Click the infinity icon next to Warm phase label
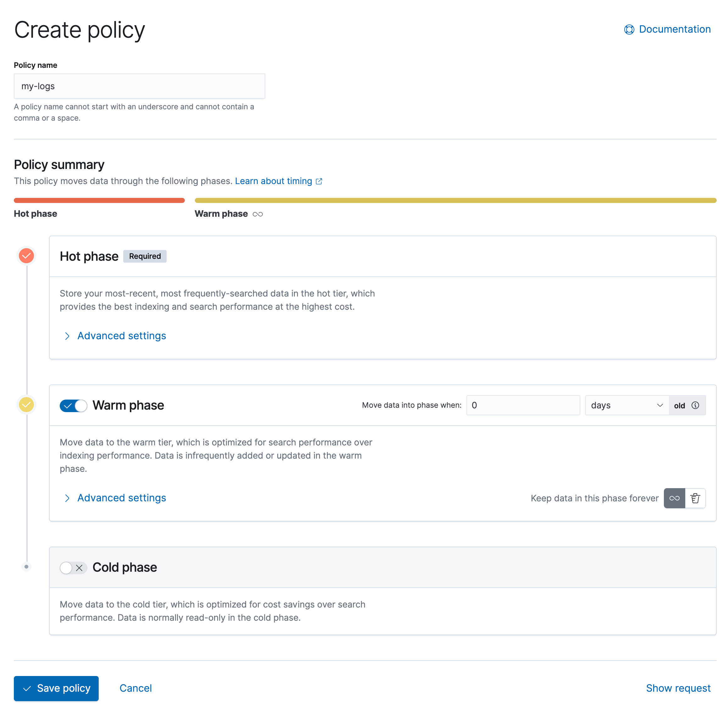Viewport: 728px width, 714px height. 258,214
